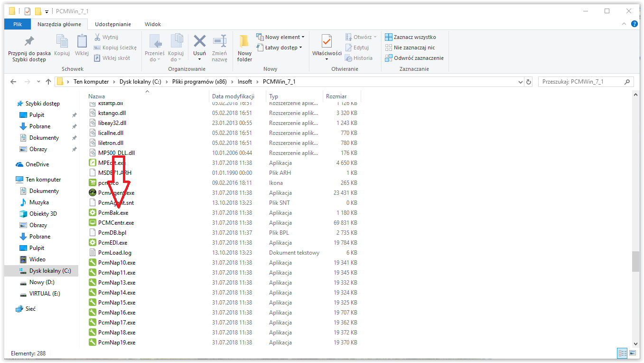Click the Usuń delete X icon

click(199, 41)
